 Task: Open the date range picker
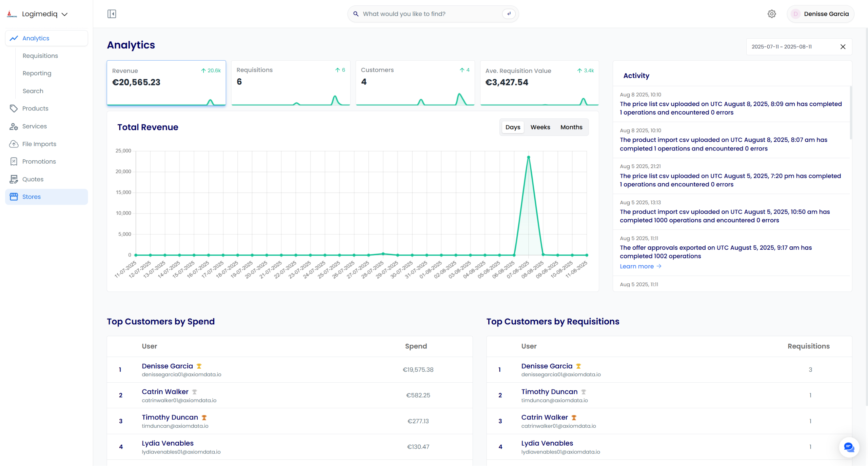click(781, 47)
